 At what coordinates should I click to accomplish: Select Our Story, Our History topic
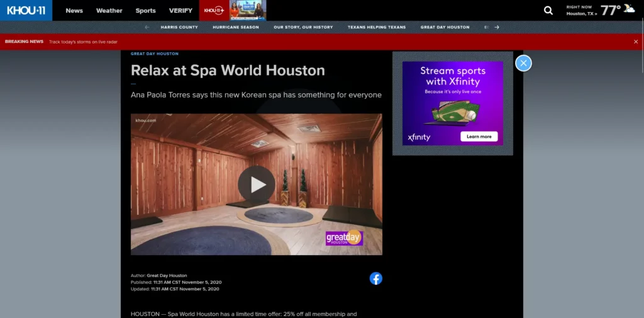303,27
